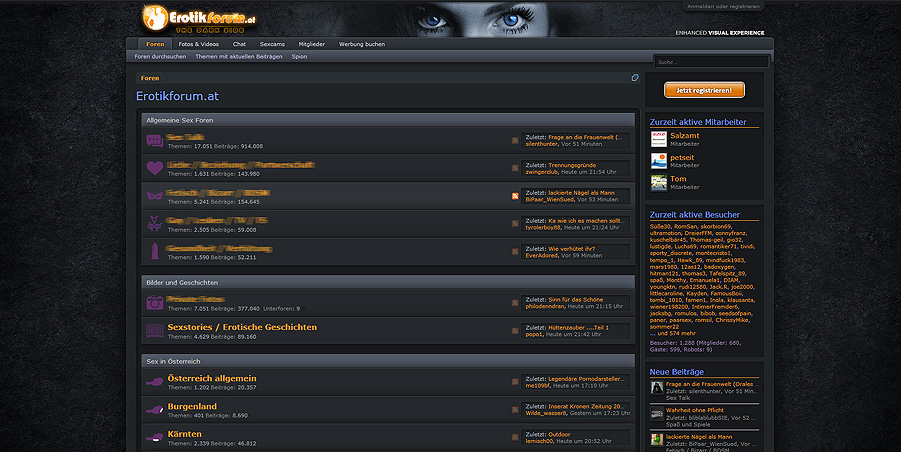Open the Spion link
Screen dimensions: 901x452
(x=299, y=57)
